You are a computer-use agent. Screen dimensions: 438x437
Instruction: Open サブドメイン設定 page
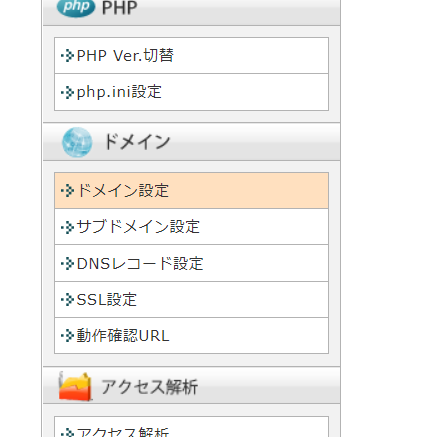pyautogui.click(x=191, y=227)
